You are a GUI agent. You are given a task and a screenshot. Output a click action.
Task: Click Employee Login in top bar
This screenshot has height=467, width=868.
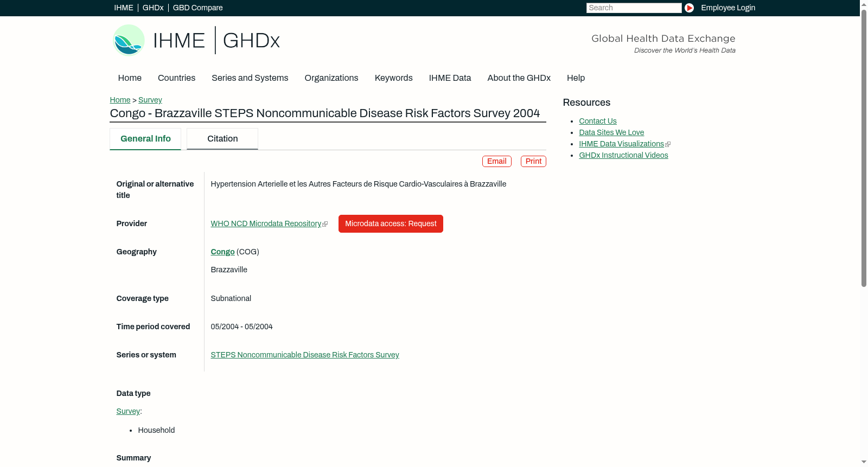tap(728, 8)
